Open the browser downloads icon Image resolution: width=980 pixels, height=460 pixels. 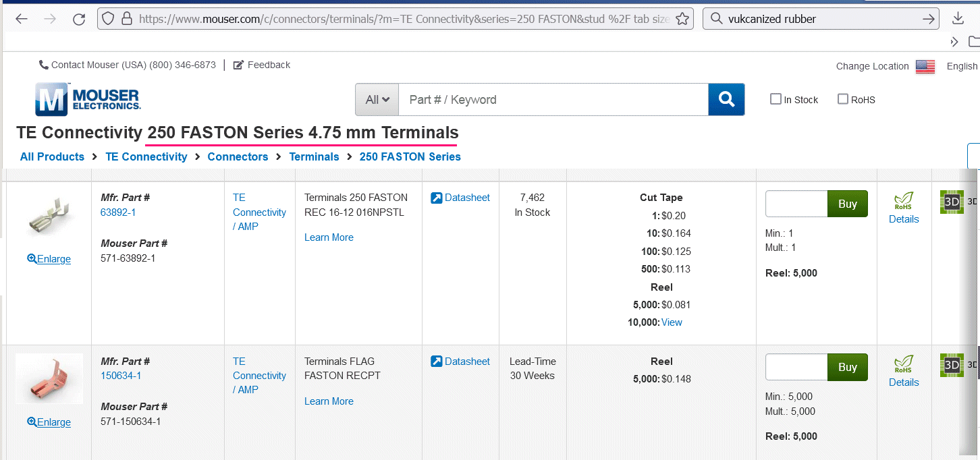pos(958,19)
